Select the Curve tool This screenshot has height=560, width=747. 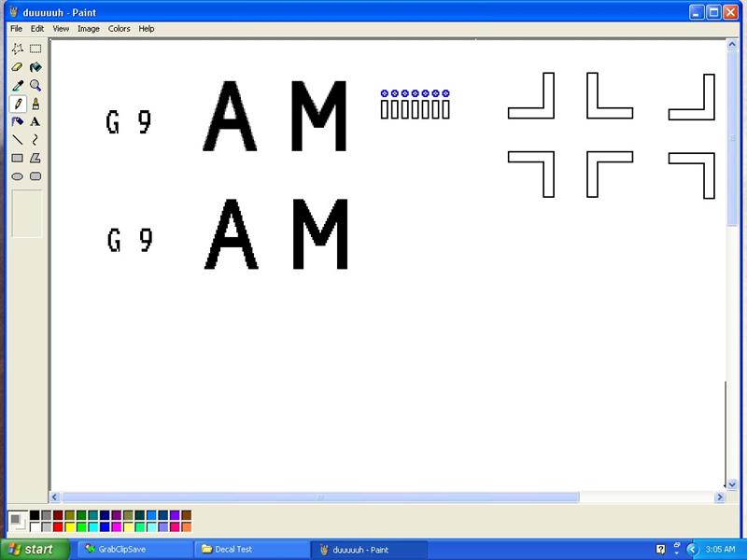35,139
